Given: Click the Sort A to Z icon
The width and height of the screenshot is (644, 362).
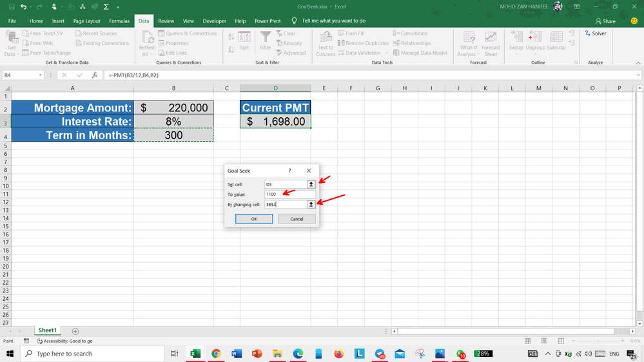Looking at the screenshot, I should (x=231, y=37).
